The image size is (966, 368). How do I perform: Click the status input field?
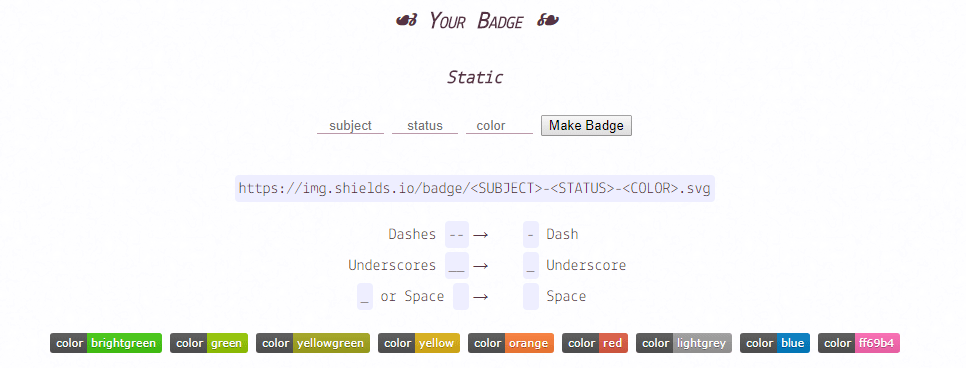tap(424, 126)
